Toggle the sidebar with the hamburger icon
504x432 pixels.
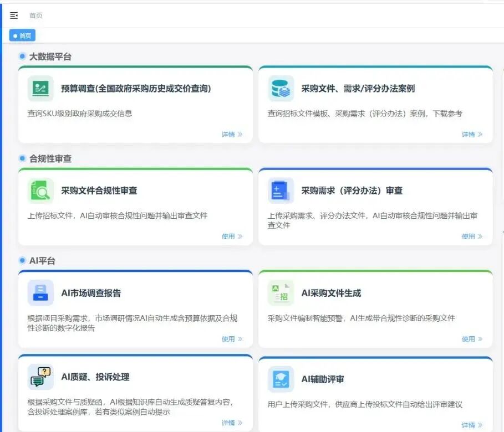(14, 16)
